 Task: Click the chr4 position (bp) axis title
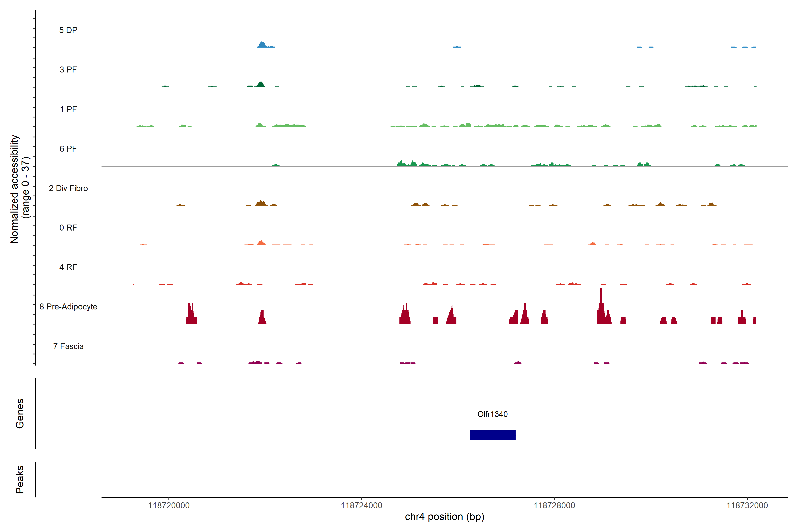[444, 517]
